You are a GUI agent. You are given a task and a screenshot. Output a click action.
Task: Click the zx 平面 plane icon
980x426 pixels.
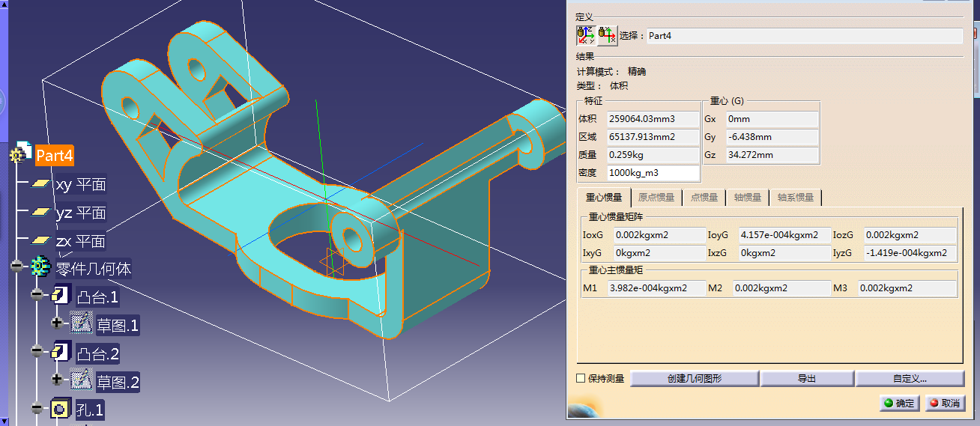click(x=40, y=241)
